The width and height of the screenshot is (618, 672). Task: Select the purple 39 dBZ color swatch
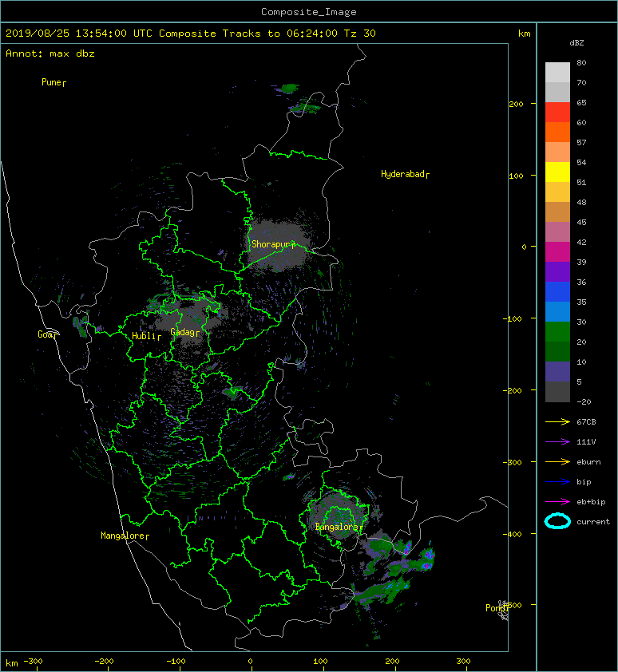click(557, 271)
